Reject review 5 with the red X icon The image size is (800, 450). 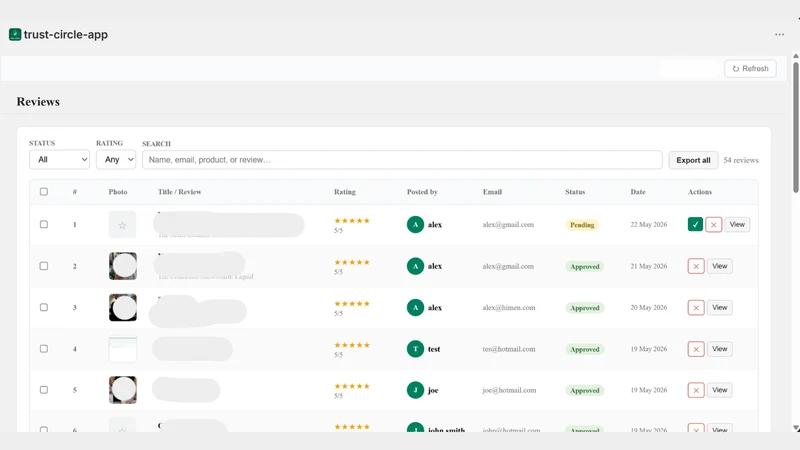696,390
